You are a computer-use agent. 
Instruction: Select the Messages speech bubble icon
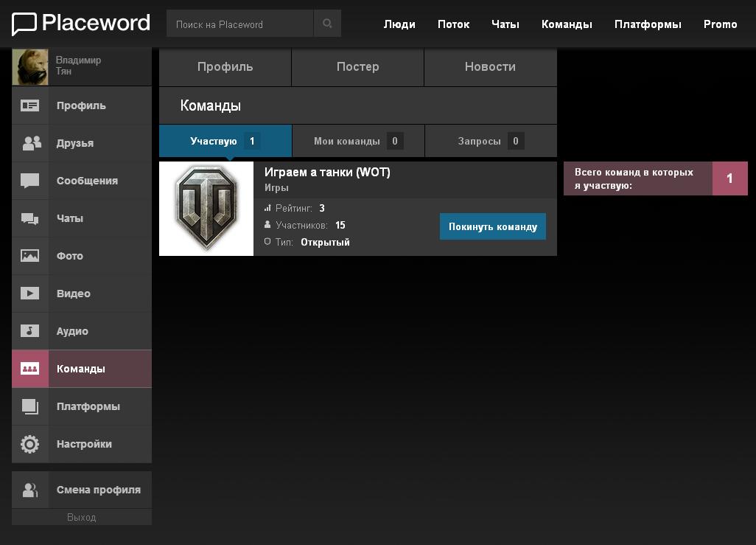click(x=30, y=181)
